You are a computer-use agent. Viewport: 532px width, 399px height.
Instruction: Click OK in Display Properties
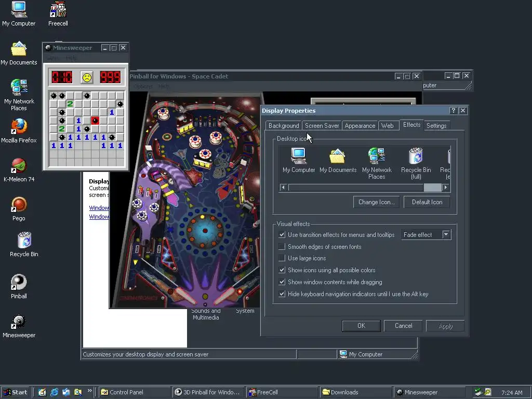362,326
